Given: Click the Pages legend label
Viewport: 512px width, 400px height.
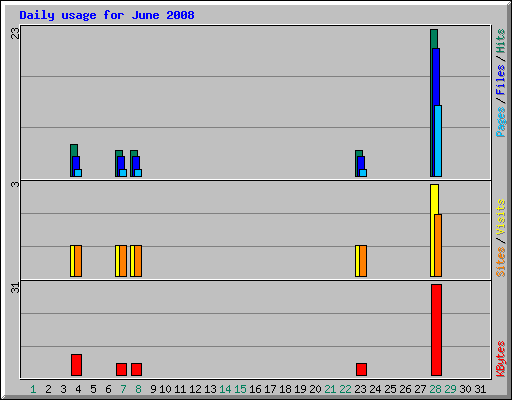Looking at the screenshot, I should coord(500,122).
